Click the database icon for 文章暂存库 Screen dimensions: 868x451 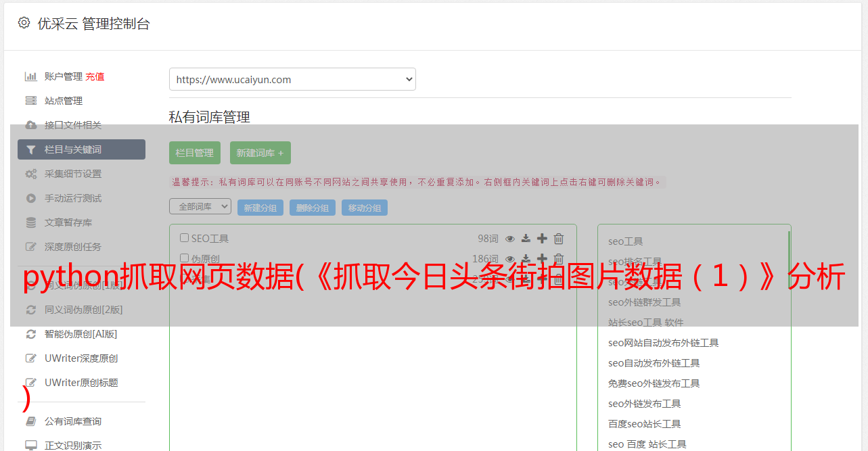pyautogui.click(x=31, y=222)
